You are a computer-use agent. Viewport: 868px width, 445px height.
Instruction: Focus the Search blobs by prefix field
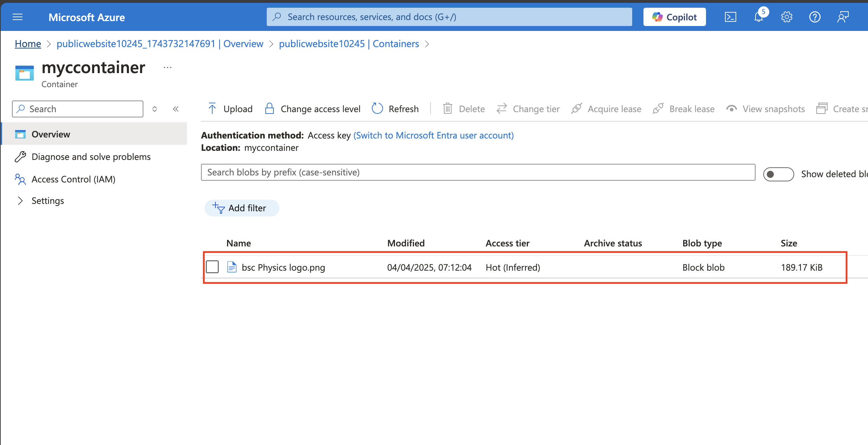pos(478,172)
